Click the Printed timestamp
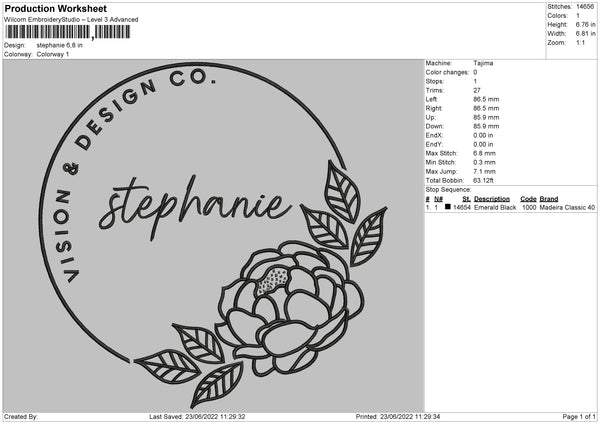This screenshot has height=424, width=600. (x=398, y=417)
